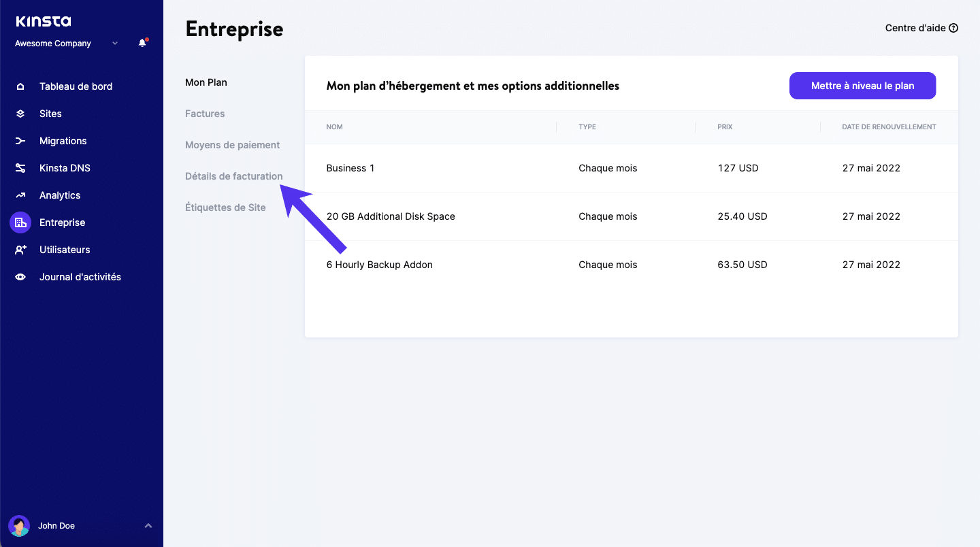
Task: Select Moyens de paiement tab
Action: (x=232, y=145)
